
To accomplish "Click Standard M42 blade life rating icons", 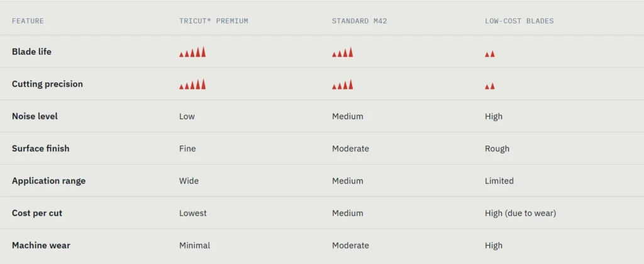I will click(343, 52).
